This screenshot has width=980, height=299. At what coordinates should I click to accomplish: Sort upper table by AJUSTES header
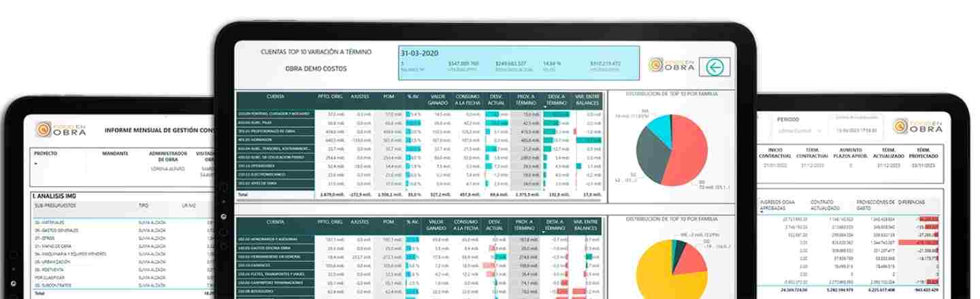(359, 97)
